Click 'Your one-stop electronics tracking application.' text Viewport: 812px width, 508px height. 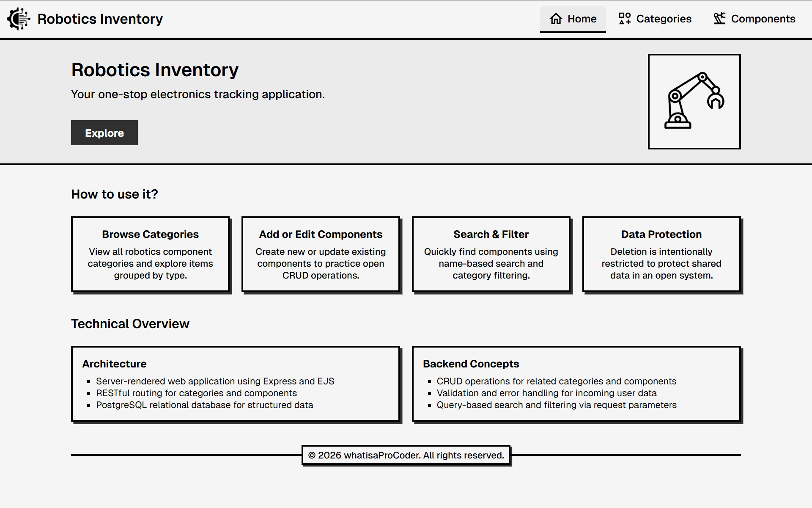click(x=198, y=94)
